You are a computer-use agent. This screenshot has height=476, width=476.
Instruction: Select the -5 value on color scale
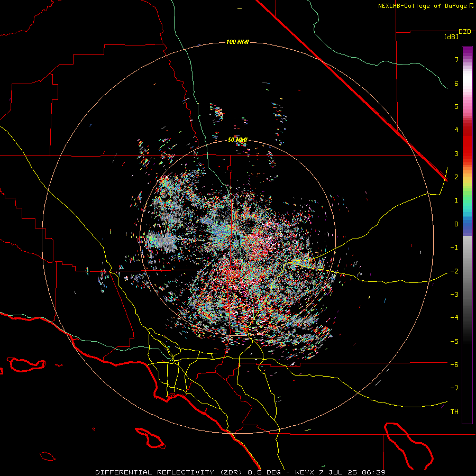454,341
